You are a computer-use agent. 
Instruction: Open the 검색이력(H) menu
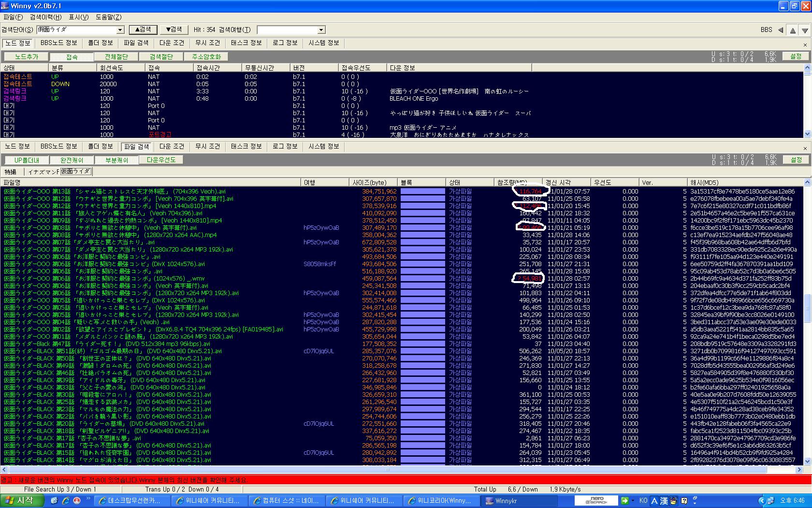[46, 17]
